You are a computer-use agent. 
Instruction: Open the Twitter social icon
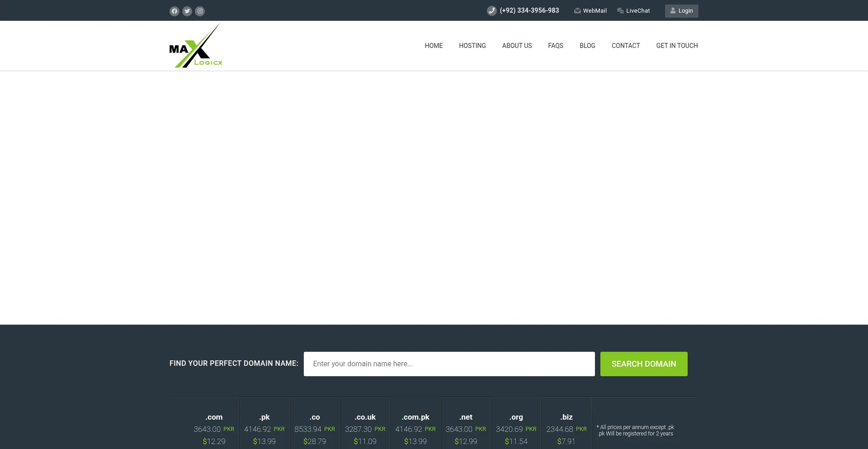(187, 11)
